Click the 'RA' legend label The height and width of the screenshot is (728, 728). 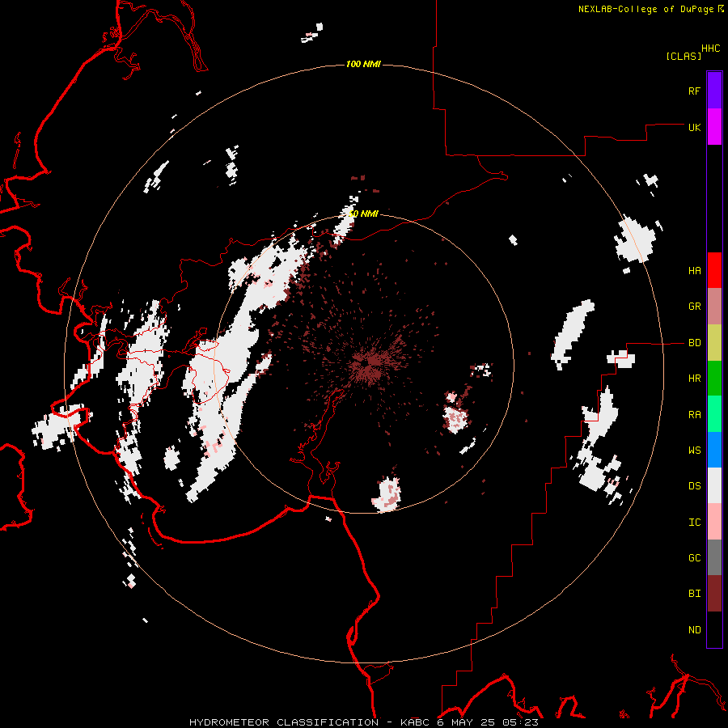pyautogui.click(x=694, y=415)
